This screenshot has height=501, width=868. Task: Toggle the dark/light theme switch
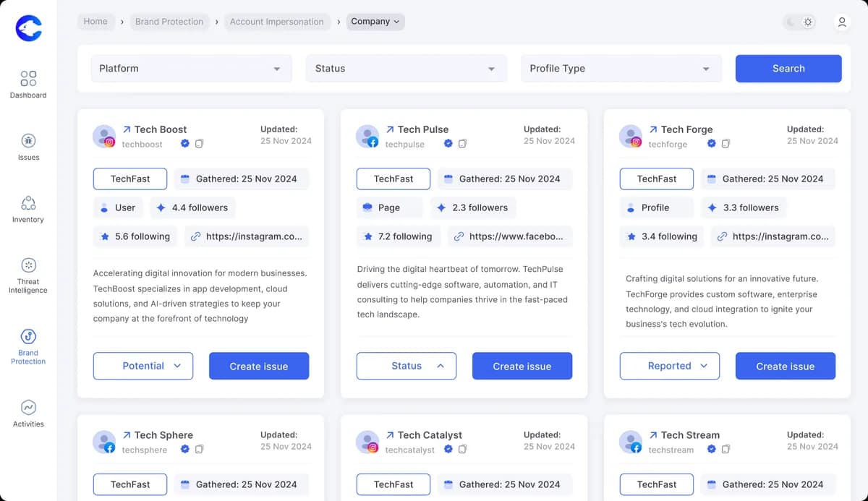point(800,22)
